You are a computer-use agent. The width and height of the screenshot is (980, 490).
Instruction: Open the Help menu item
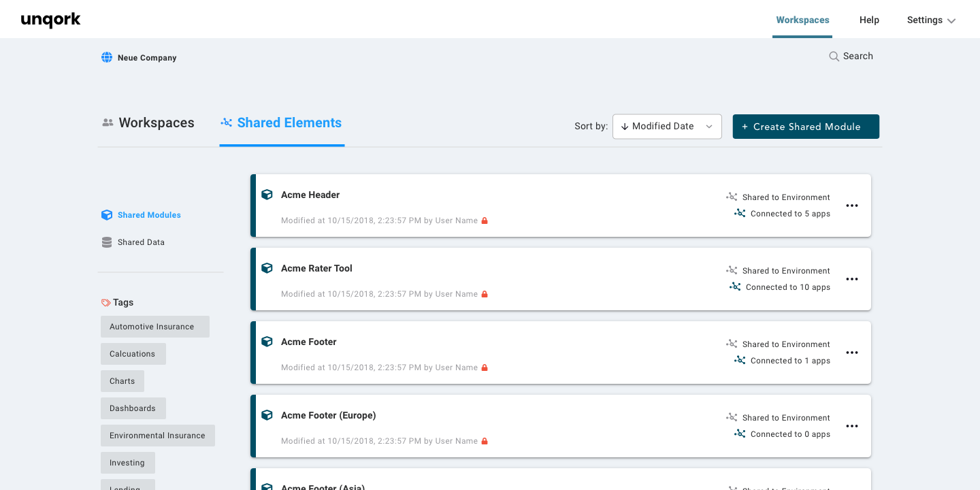point(869,20)
